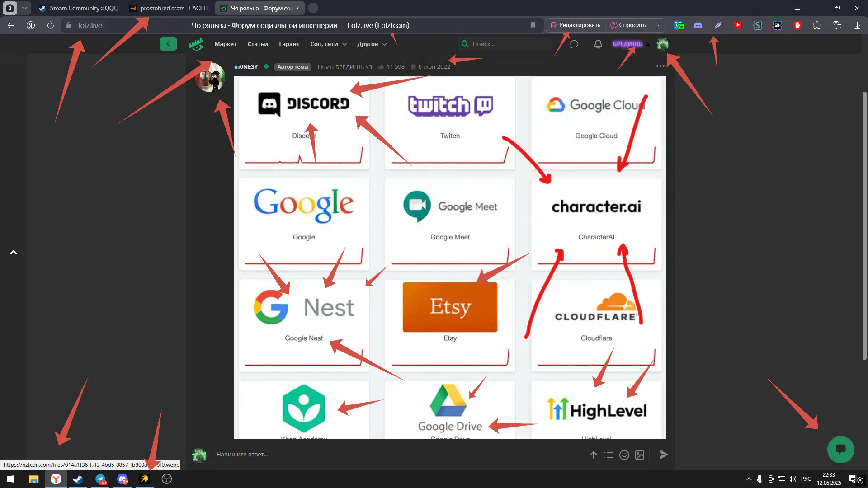Switch to the prostobred stats FACEIT tab
This screenshot has height=488, width=868.
tap(169, 8)
